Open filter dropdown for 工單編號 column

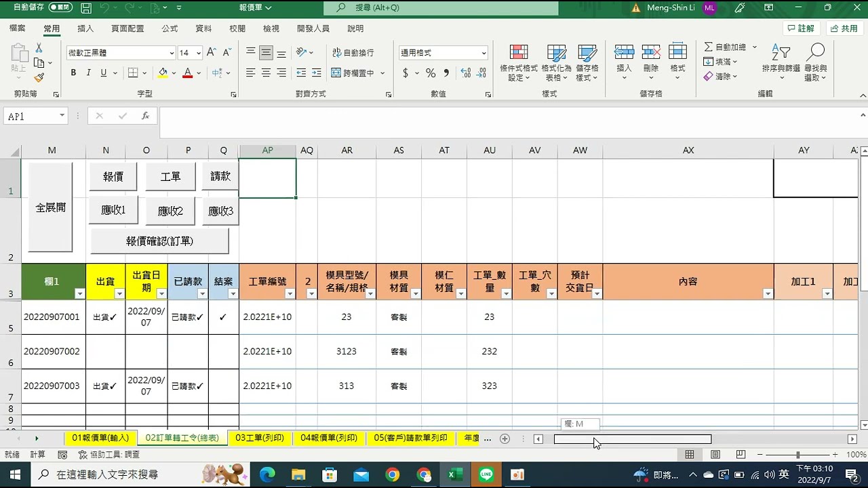pyautogui.click(x=290, y=293)
